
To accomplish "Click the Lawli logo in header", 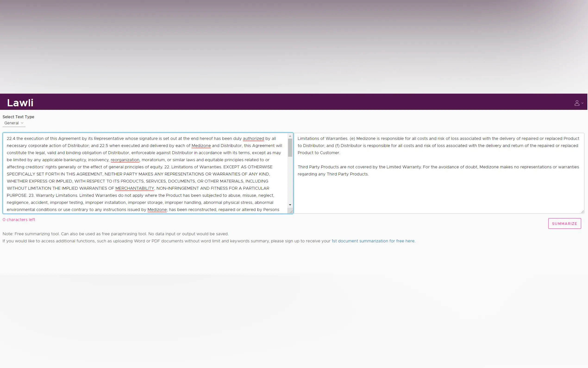I will click(x=20, y=103).
